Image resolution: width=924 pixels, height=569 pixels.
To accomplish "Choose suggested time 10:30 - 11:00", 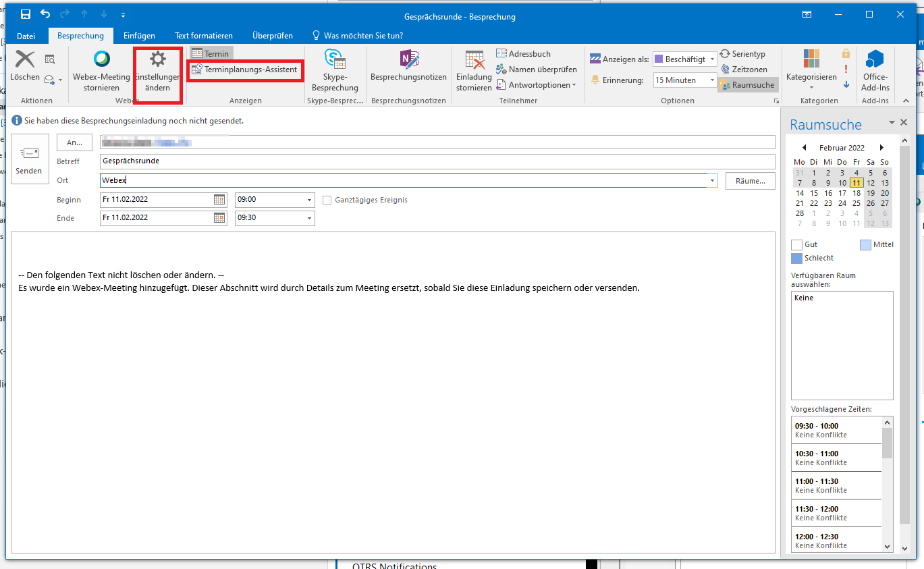I will pyautogui.click(x=836, y=458).
